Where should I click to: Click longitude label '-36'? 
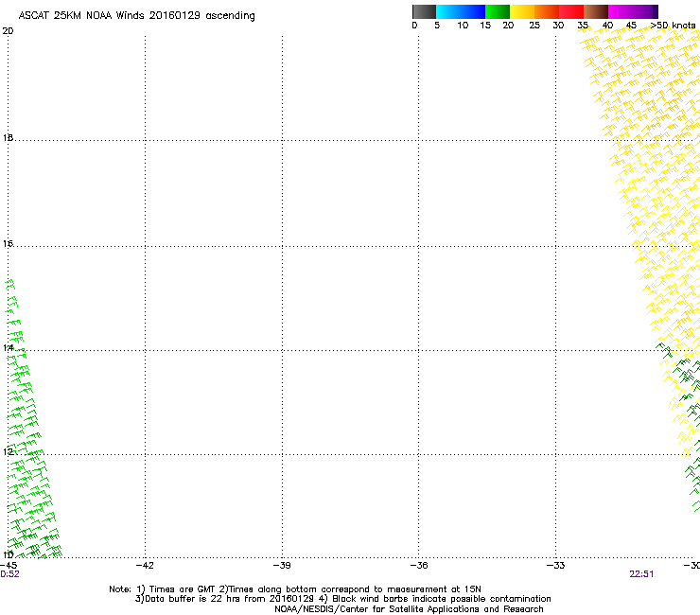coord(419,566)
